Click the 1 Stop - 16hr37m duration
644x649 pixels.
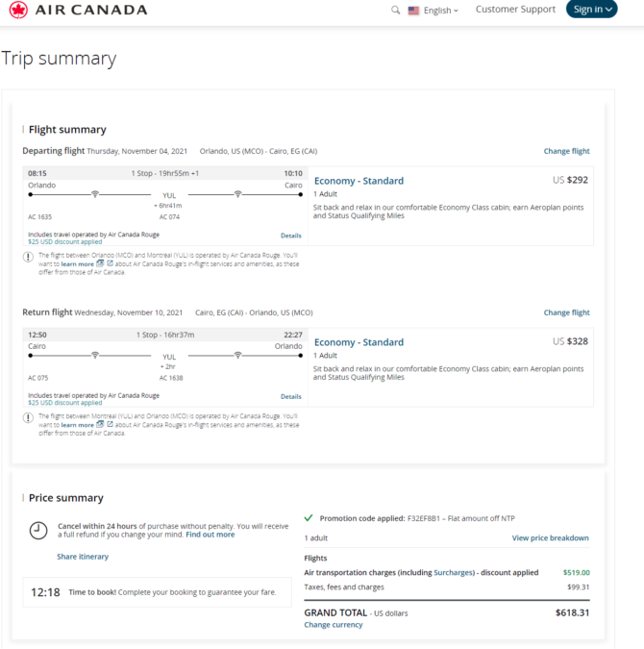pyautogui.click(x=165, y=335)
